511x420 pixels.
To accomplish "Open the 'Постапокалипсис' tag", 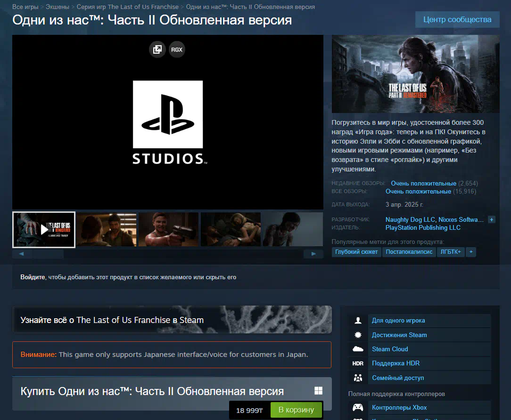I will click(409, 252).
